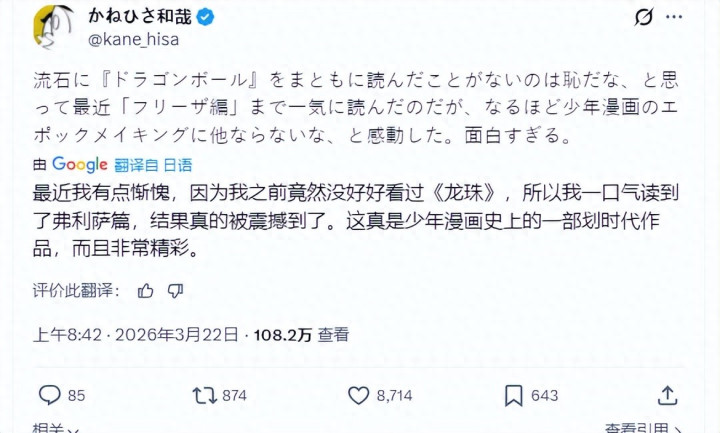Image resolution: width=720 pixels, height=433 pixels.
Task: Click the 翻译自 日语 translation link
Action: pos(153,165)
